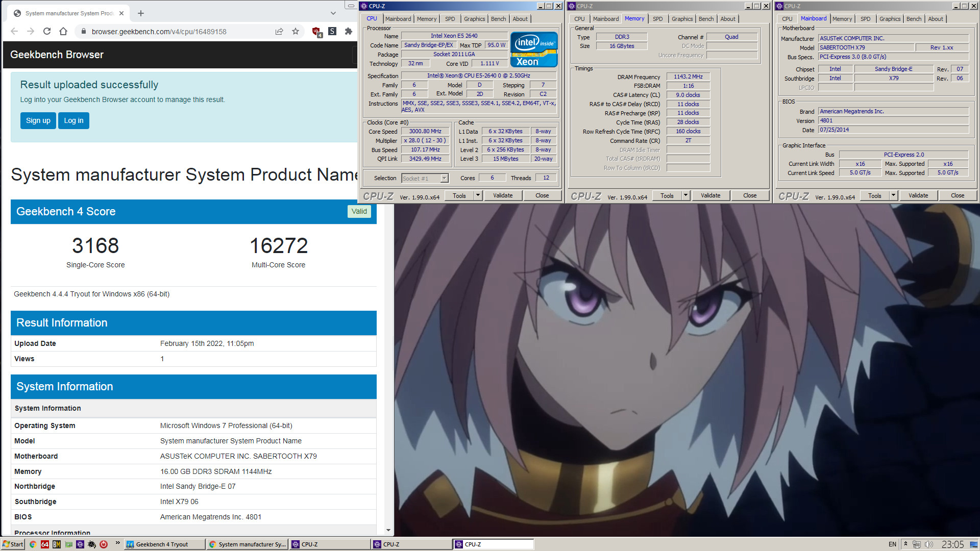Bookmark this page with the star icon
980x551 pixels.
pyautogui.click(x=296, y=31)
